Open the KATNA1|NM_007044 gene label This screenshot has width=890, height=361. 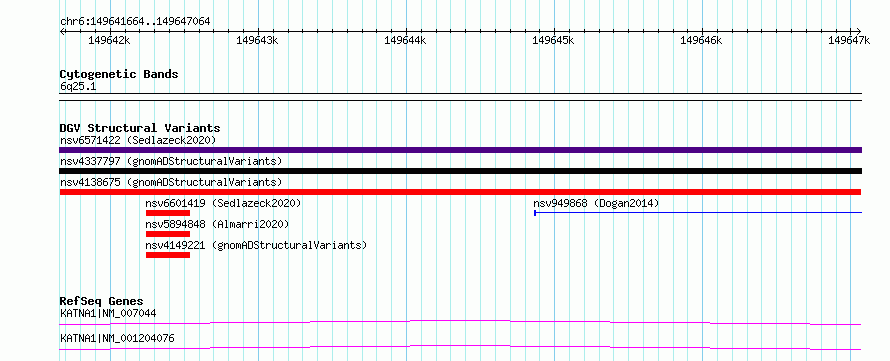pos(108,313)
